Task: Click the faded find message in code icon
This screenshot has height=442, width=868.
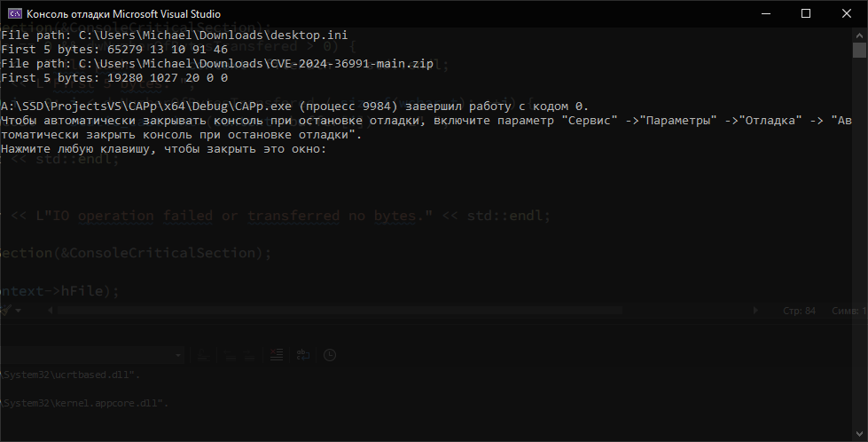Action: (x=203, y=355)
